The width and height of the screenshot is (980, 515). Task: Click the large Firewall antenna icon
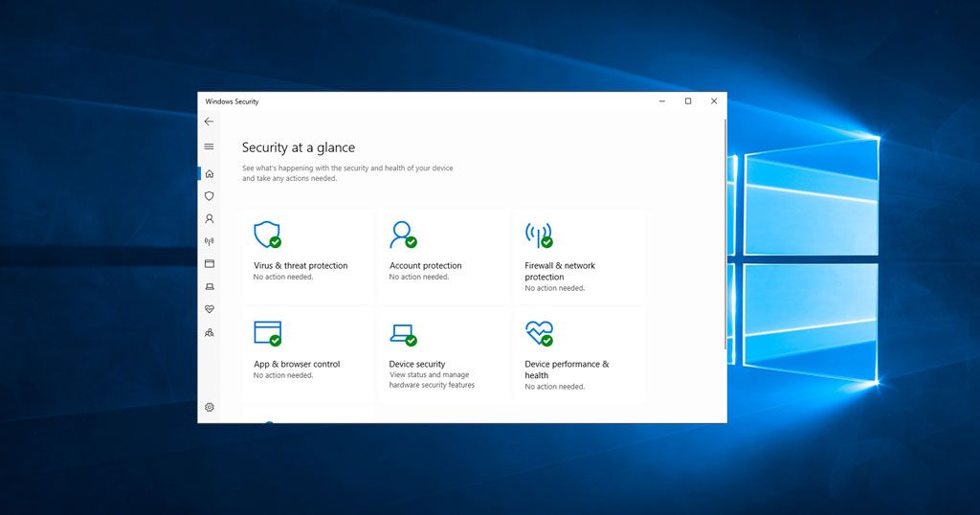click(539, 235)
